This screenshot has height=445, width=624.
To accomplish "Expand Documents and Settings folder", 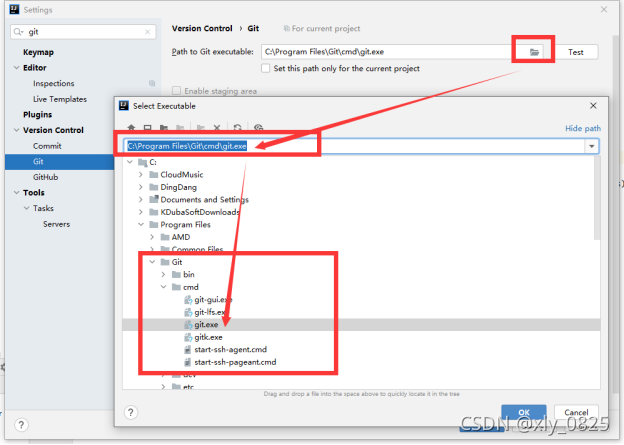I will 140,199.
